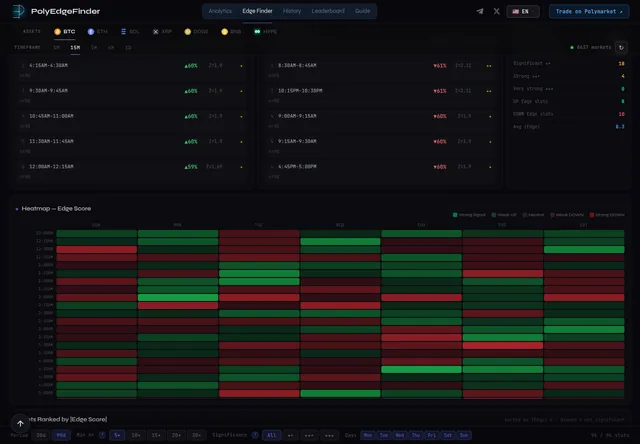The height and width of the screenshot is (444, 640).
Task: Open the 12:00AM-12:15AM up-edge row
Action: 132,171
